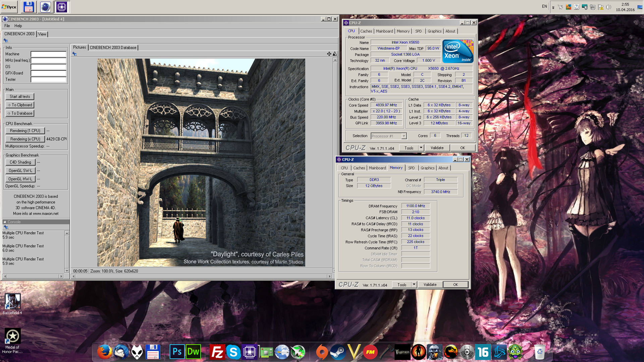Screen dimensions: 644x362
Task: Click the move arrows icon in Pictures panel
Action: pos(329,54)
